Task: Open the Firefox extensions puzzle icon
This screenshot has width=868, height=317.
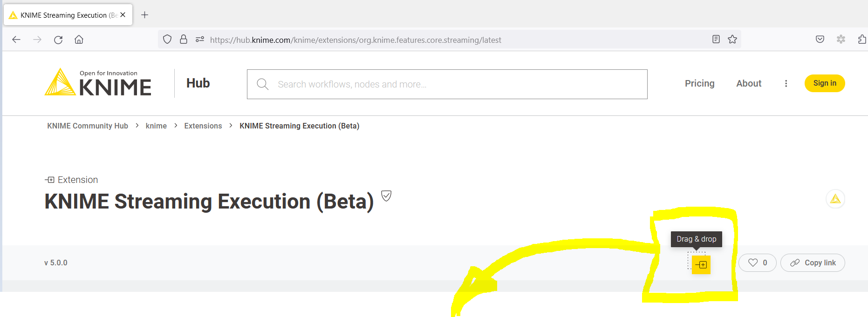Action: coord(862,40)
